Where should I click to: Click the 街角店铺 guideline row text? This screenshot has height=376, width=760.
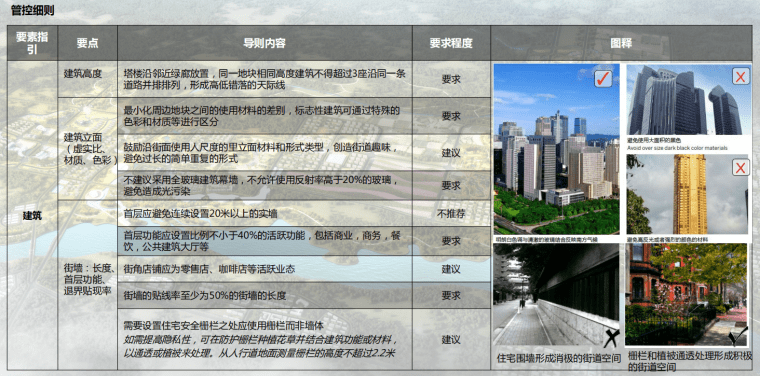tap(209, 269)
